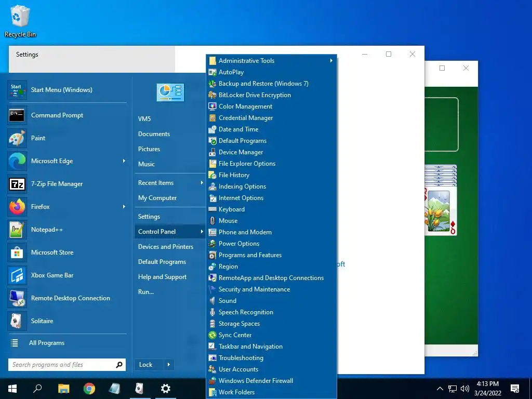Select Documents in start menu

point(154,134)
